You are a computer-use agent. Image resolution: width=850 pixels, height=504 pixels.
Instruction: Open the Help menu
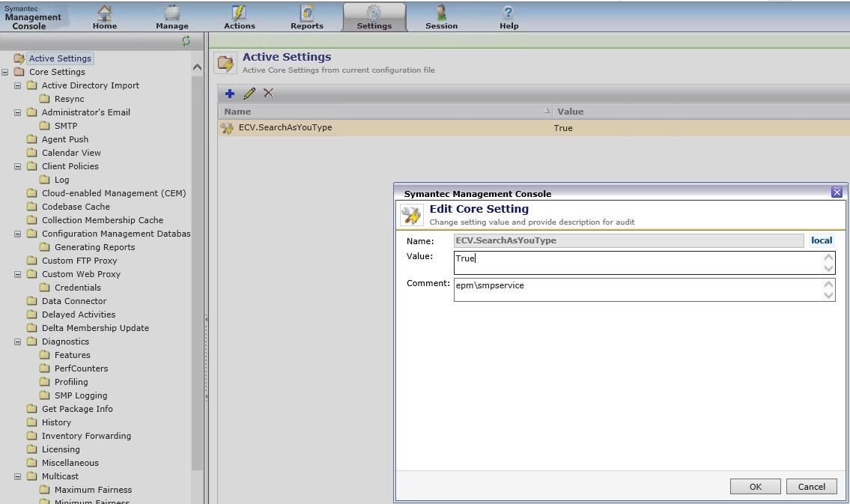click(x=509, y=16)
